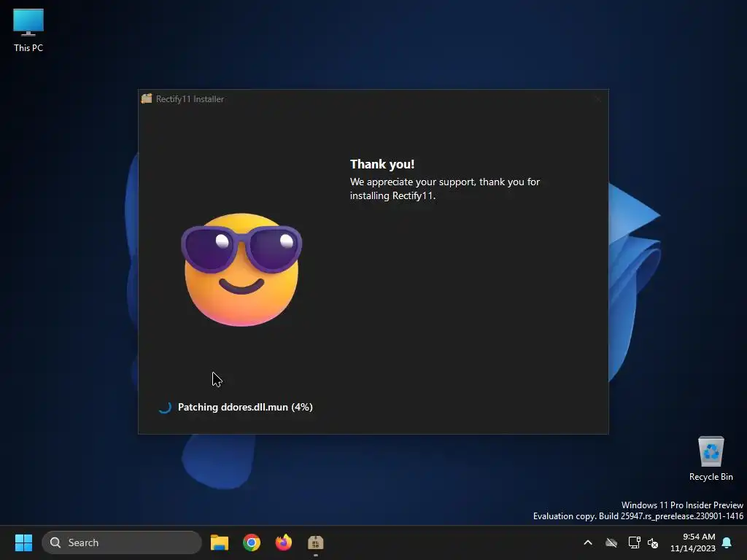Click the Rectify11 Installer title bar icon

[147, 98]
